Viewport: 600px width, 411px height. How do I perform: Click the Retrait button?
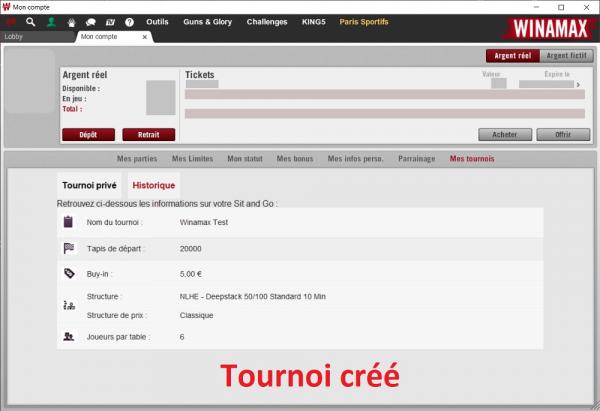[x=149, y=135]
